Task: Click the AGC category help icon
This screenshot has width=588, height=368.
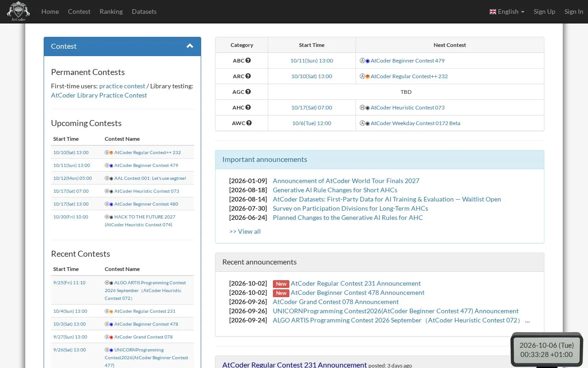Action: [x=248, y=92]
